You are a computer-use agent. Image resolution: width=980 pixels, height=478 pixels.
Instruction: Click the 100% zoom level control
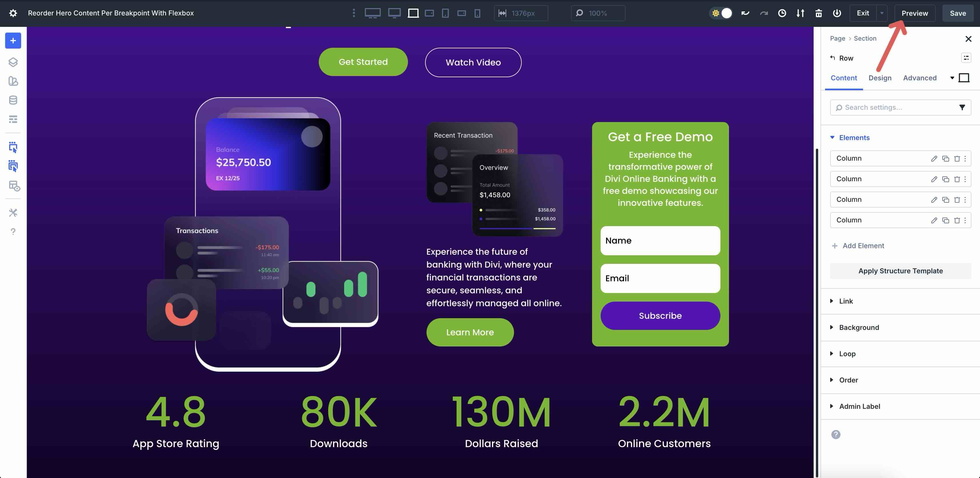(x=598, y=13)
